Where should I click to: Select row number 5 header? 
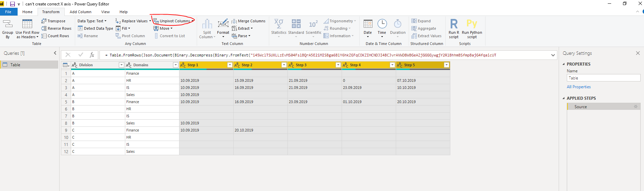coord(66,102)
